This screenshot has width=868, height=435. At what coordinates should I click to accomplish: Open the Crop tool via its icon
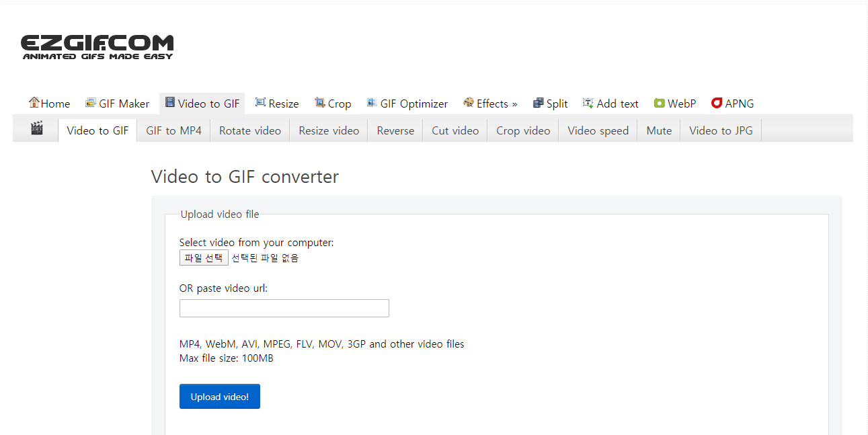[319, 103]
